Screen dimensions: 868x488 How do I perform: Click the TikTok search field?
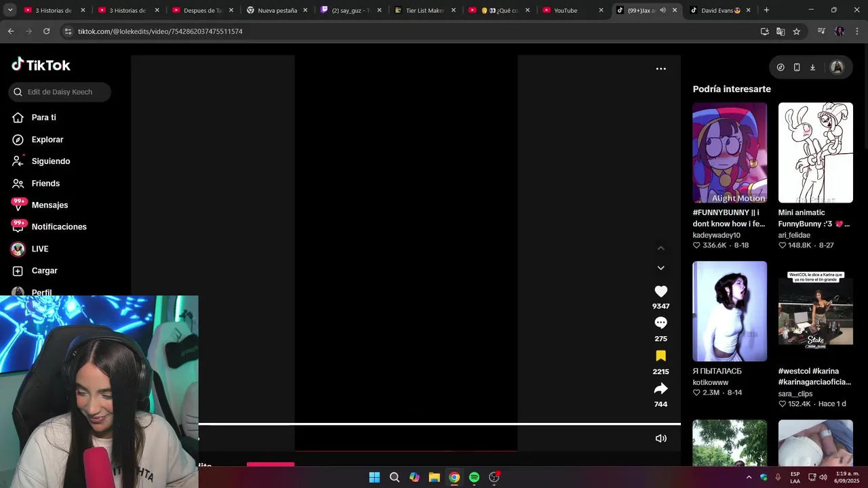point(60,92)
